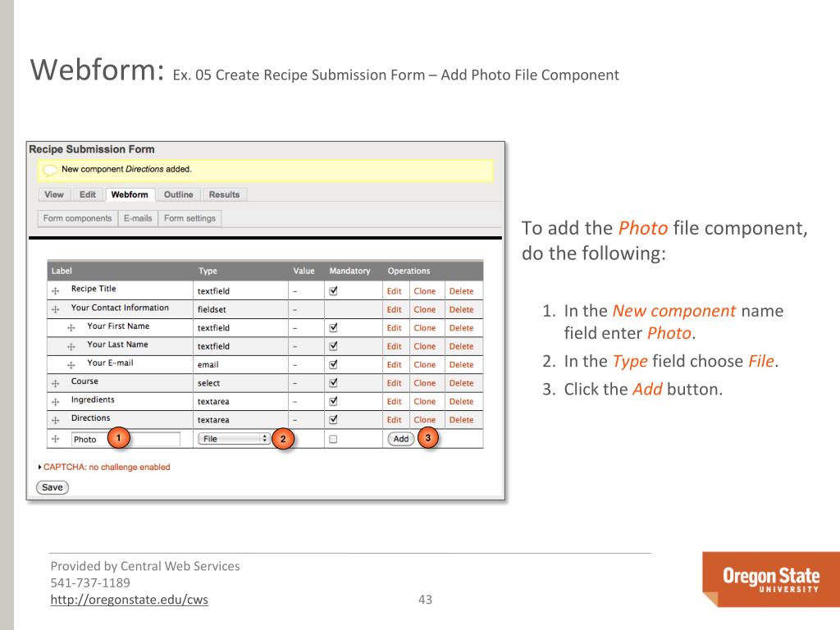Open the Outline tab
Viewport: 840px width, 630px height.
(178, 194)
